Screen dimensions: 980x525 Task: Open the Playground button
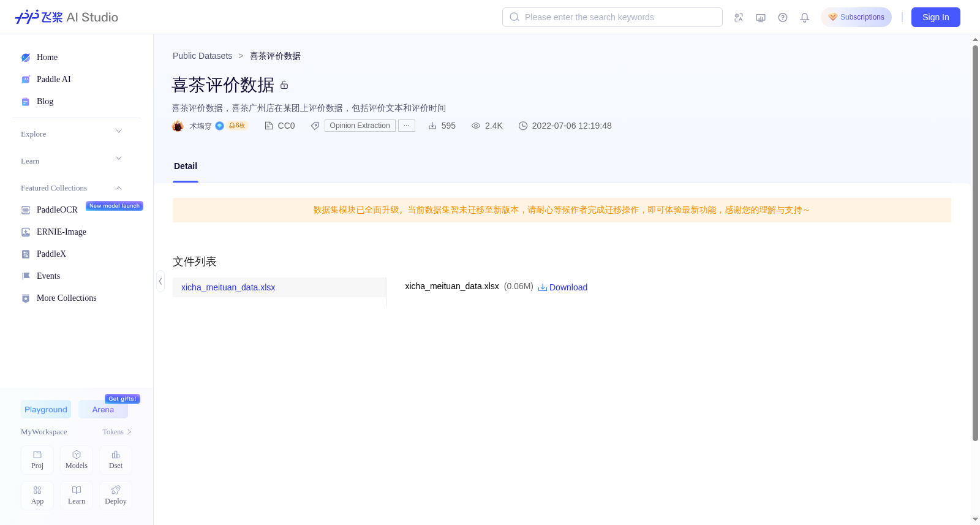tap(46, 409)
